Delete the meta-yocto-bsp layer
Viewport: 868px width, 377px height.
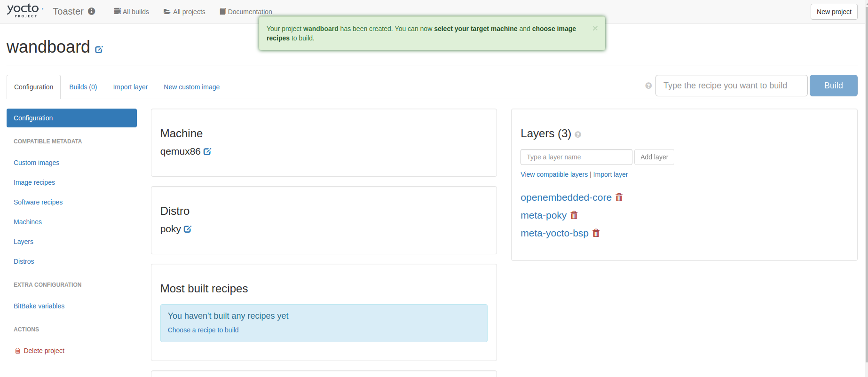tap(596, 233)
